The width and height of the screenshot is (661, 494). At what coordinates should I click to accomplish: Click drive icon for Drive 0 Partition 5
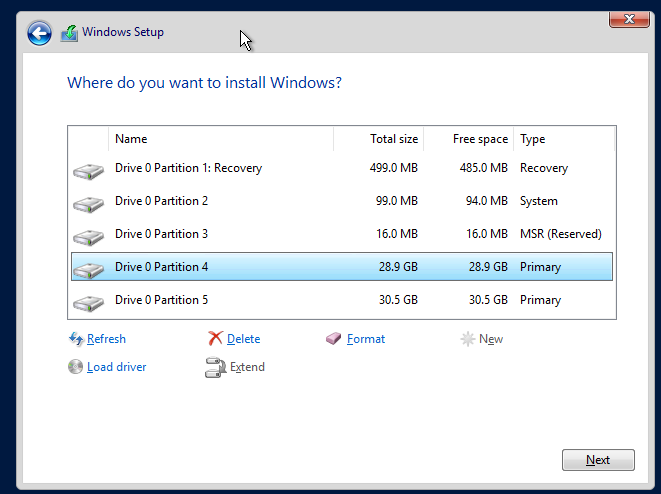pyautogui.click(x=89, y=303)
